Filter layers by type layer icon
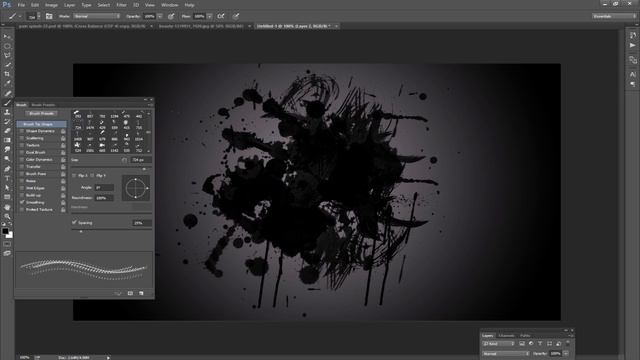 point(540,344)
